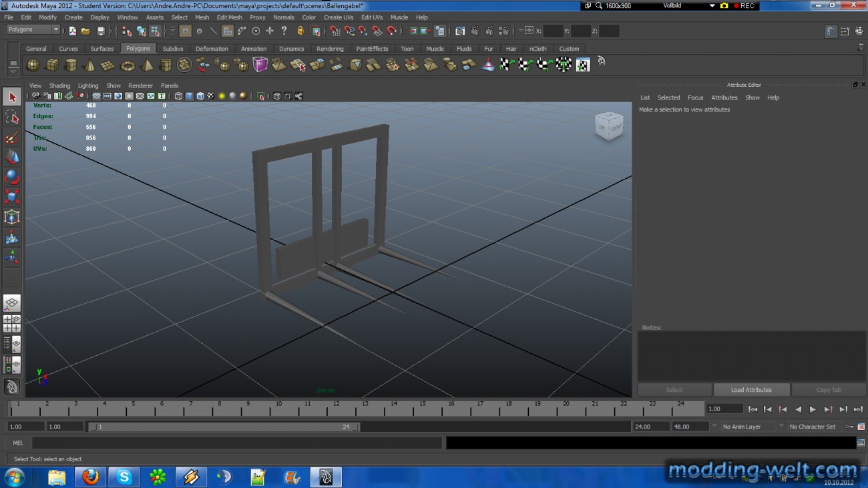
Task: Activate the Show Manipulator tool
Action: (x=12, y=257)
